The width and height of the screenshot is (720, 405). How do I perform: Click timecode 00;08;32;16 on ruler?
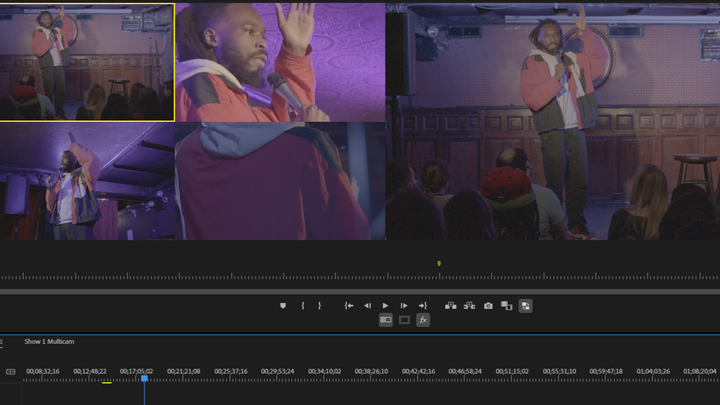[43, 371]
